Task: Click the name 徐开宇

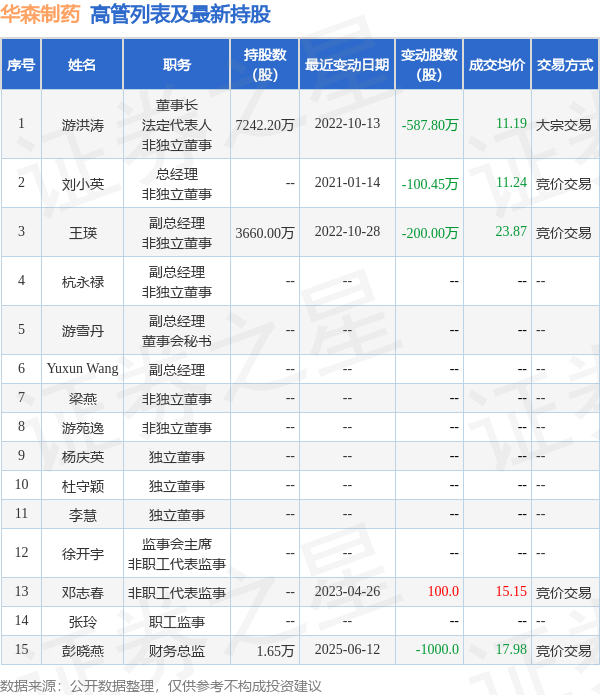Action: coord(83,554)
